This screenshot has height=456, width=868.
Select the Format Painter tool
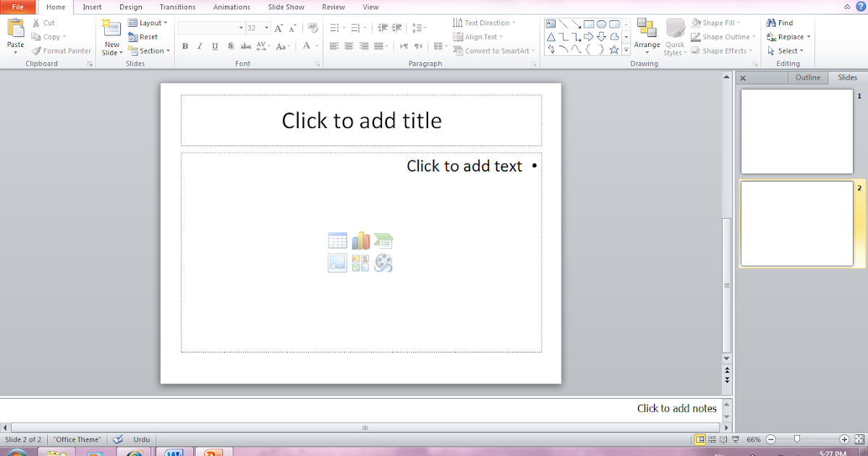pos(61,51)
